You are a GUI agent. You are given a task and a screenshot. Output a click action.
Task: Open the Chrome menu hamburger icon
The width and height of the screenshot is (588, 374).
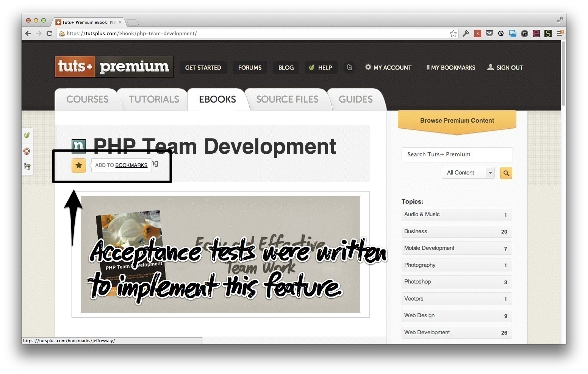click(x=560, y=34)
